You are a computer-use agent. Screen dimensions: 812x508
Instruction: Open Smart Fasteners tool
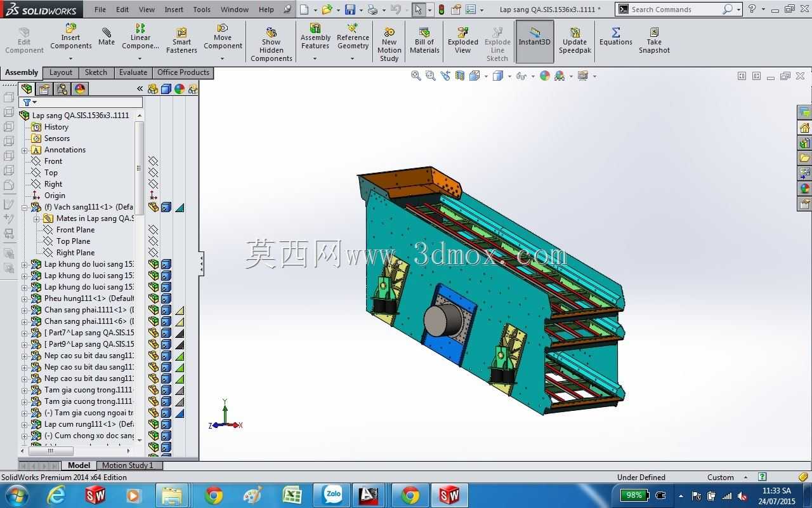181,41
